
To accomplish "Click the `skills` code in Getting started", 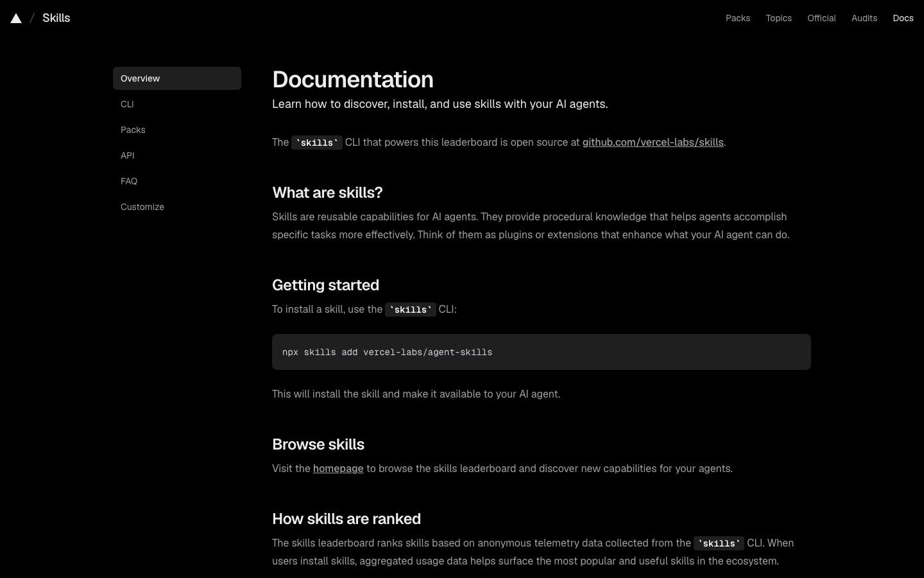I will tap(411, 310).
